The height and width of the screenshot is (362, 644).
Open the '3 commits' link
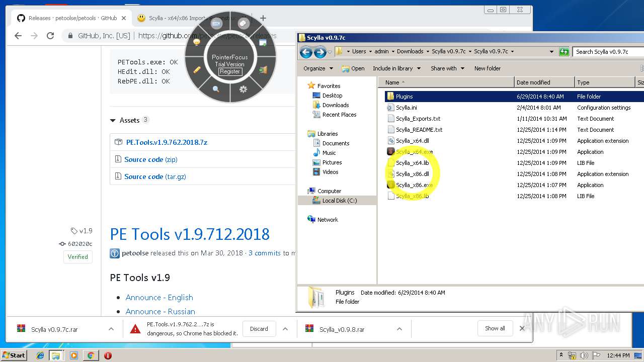pyautogui.click(x=265, y=253)
